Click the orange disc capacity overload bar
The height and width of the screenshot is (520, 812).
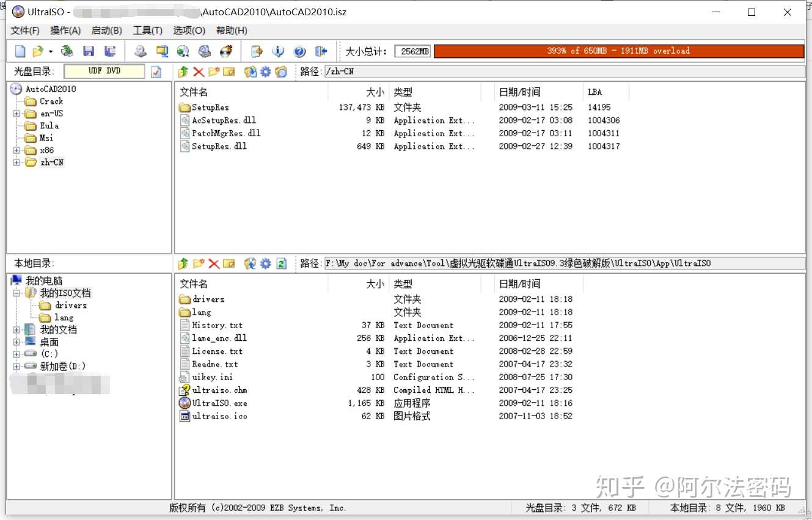tap(618, 51)
